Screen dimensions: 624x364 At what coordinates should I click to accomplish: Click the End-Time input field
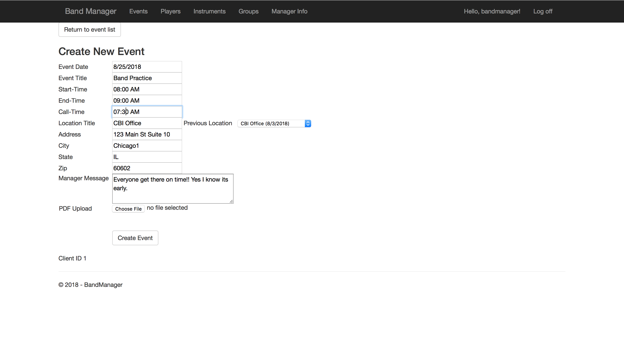tap(147, 101)
